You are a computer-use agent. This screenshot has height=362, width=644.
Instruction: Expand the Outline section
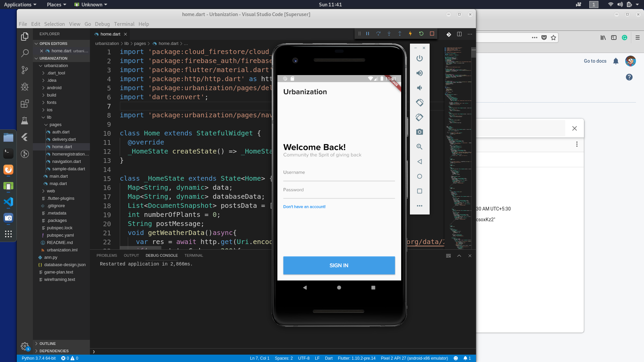pyautogui.click(x=47, y=344)
